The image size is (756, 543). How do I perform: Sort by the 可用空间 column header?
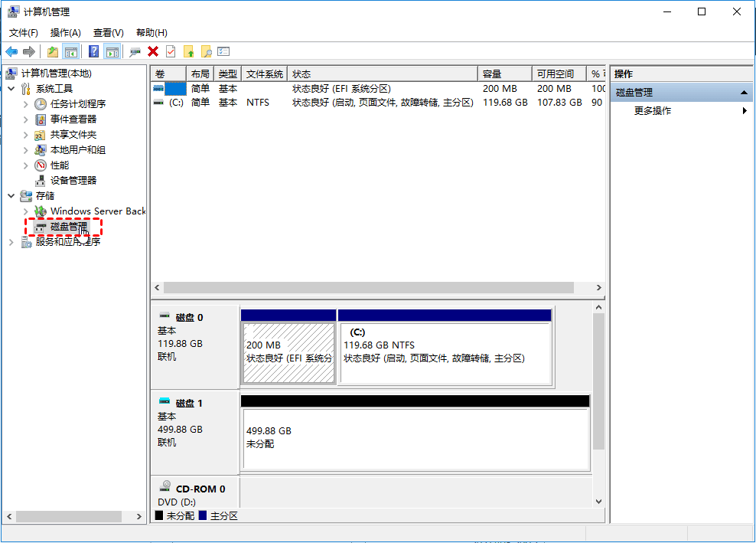(x=559, y=74)
